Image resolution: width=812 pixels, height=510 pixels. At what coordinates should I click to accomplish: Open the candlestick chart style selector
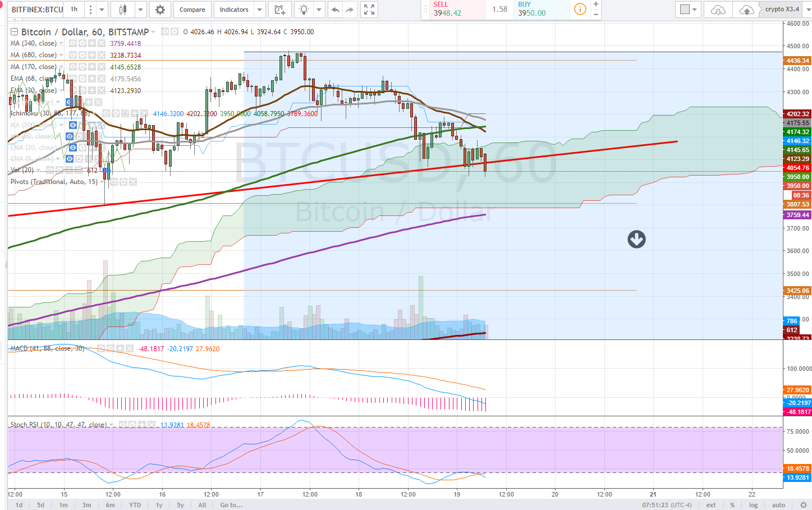click(123, 10)
